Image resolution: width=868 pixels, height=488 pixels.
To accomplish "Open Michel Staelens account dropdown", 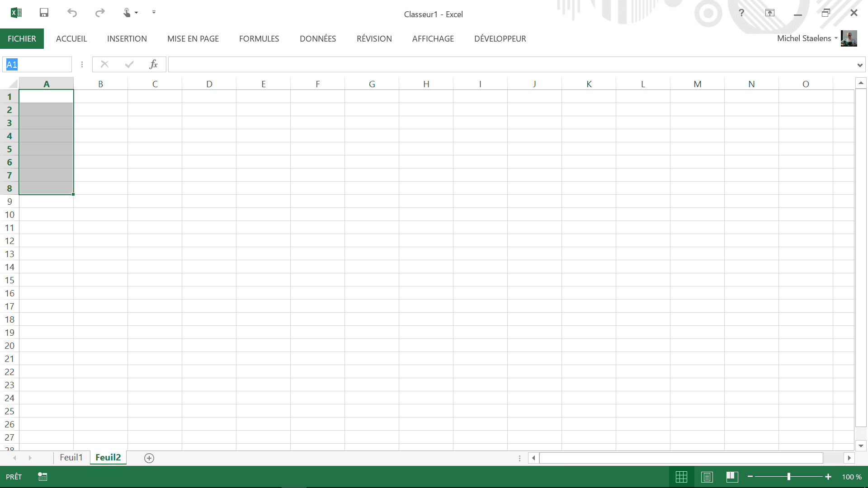I will coord(807,38).
